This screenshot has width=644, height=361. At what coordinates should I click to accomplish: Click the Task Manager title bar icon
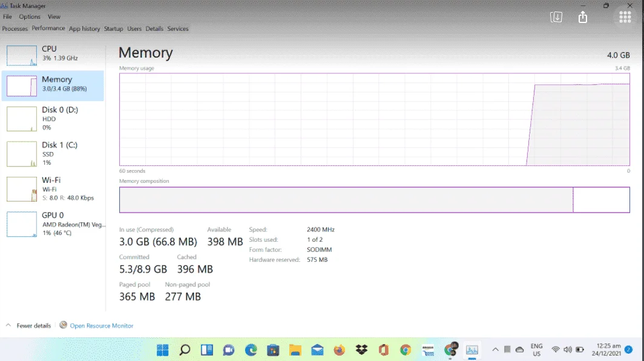coord(4,6)
